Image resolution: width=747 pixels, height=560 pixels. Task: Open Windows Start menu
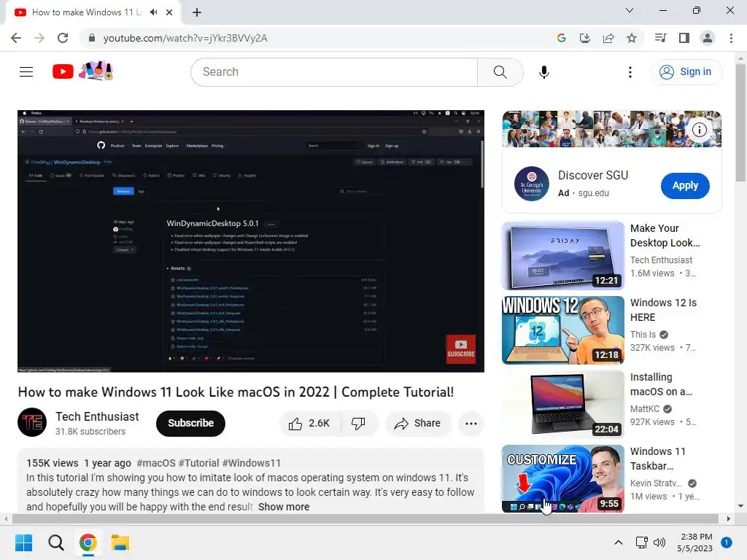pyautogui.click(x=24, y=542)
